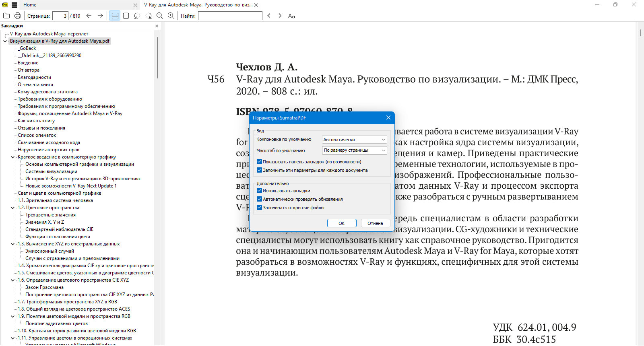Click the Zoom out magnifier
644x346 pixels.
click(x=160, y=16)
